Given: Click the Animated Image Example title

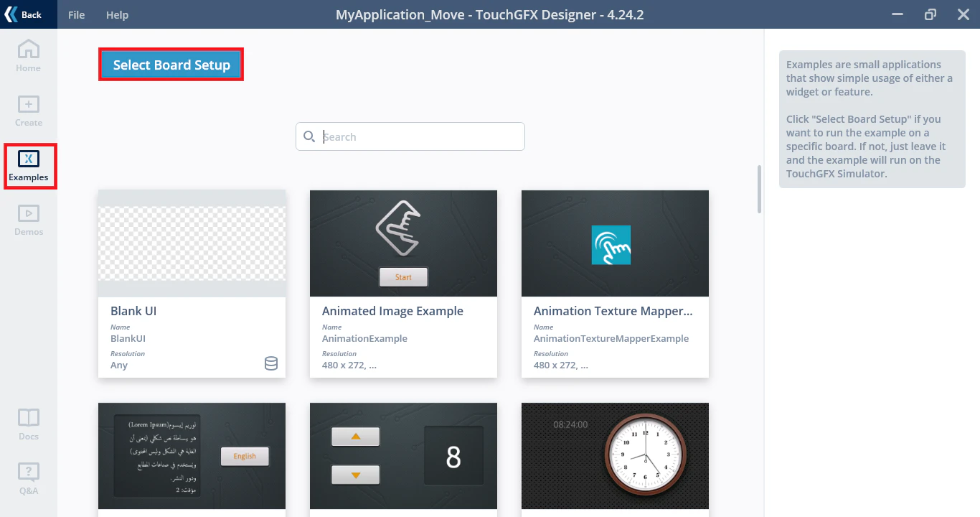Looking at the screenshot, I should pyautogui.click(x=392, y=311).
